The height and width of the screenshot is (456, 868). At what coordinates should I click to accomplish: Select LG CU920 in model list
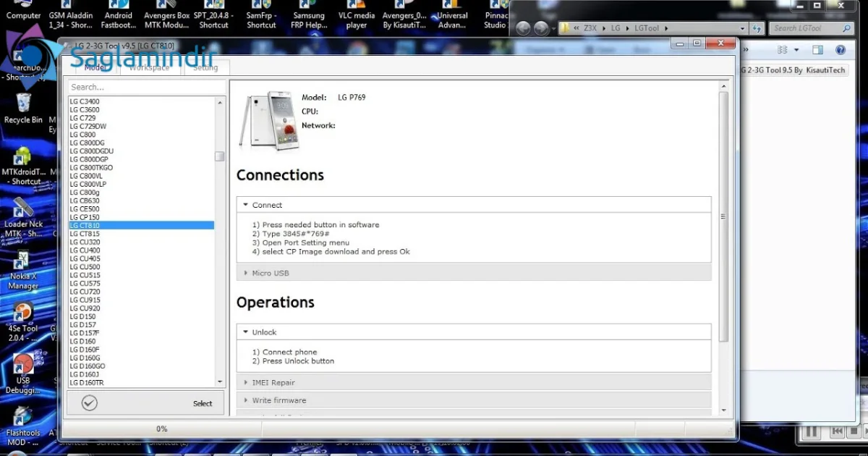(x=141, y=308)
